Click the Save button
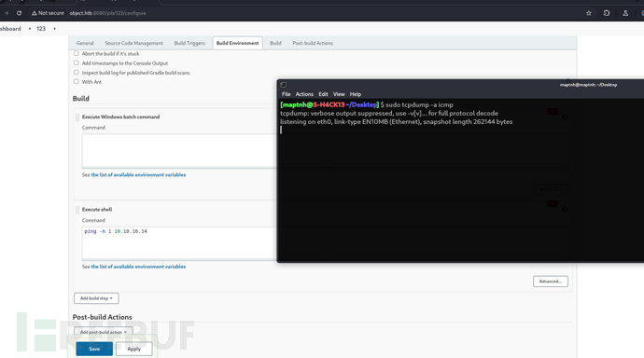Viewport: 644px width, 358px height. click(x=94, y=349)
